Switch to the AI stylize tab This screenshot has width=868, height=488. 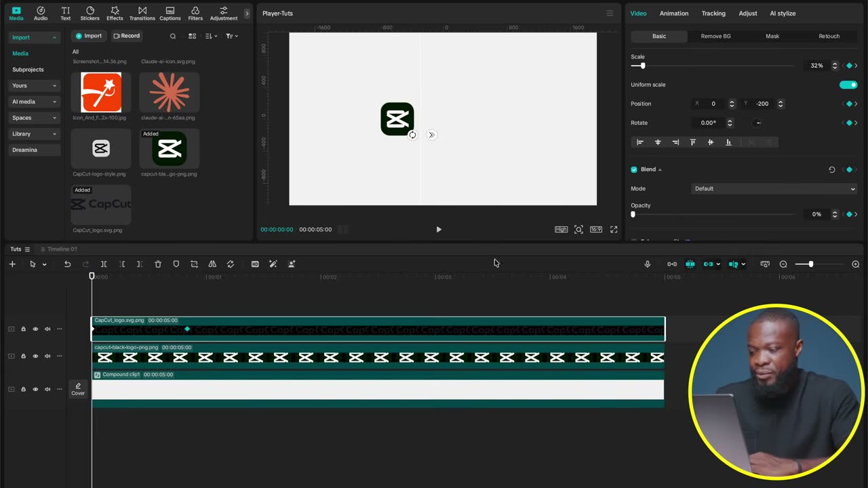click(x=783, y=14)
